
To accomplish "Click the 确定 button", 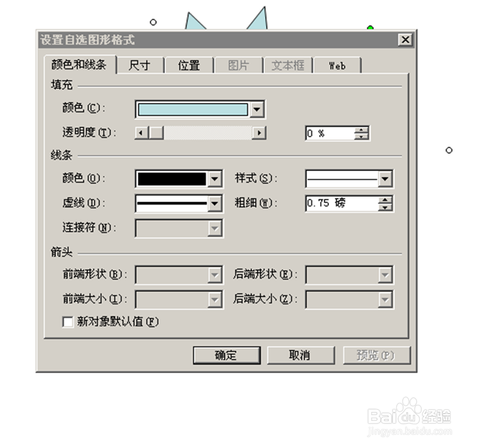I will (x=226, y=355).
